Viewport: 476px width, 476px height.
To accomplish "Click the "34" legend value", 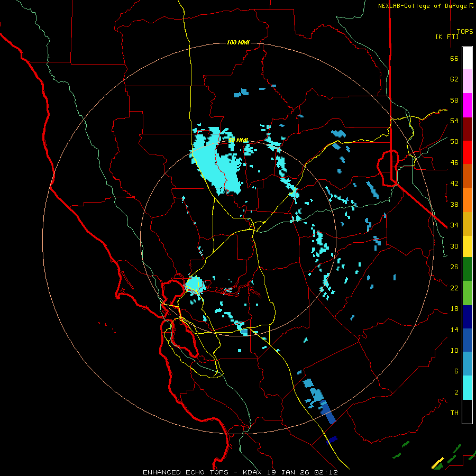I will (x=454, y=225).
